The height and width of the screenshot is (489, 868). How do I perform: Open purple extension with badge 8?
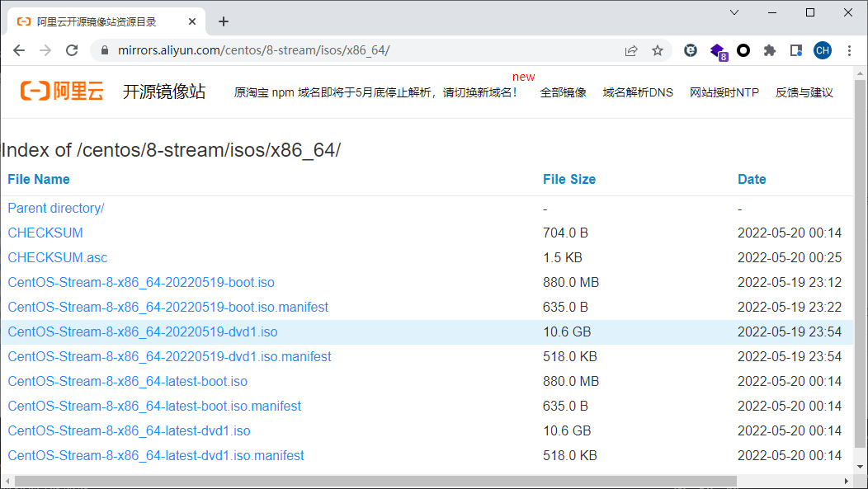tap(719, 51)
